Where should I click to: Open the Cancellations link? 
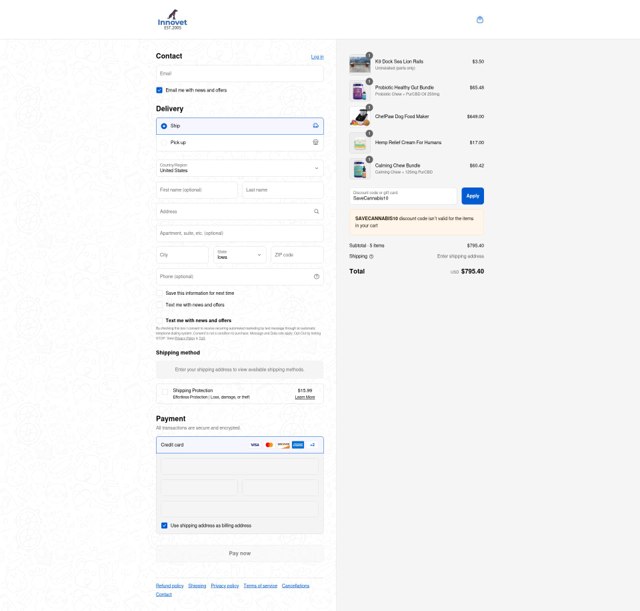click(296, 586)
